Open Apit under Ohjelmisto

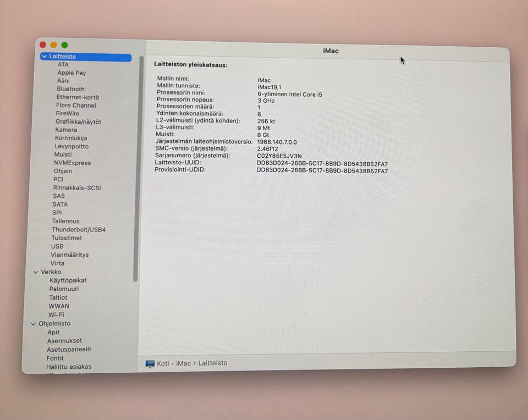coord(53,333)
